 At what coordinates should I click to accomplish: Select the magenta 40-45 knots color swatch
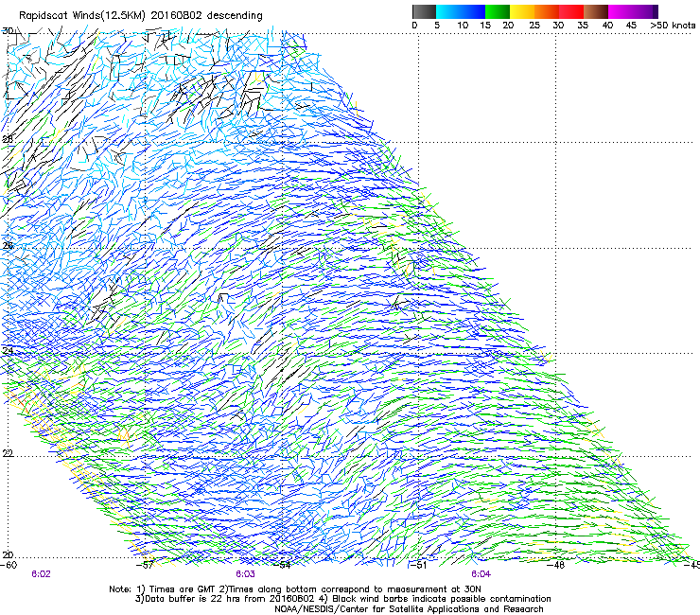(621, 11)
